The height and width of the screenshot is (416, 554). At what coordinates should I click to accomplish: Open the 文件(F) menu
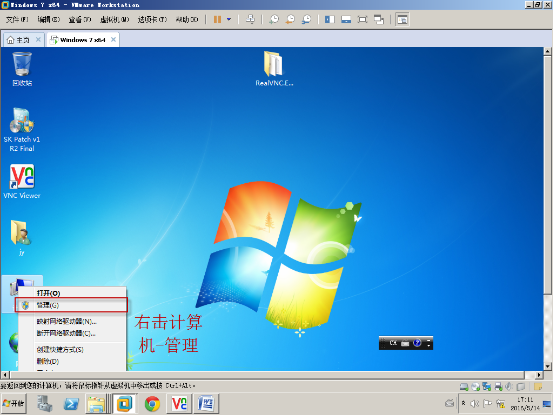pyautogui.click(x=17, y=19)
